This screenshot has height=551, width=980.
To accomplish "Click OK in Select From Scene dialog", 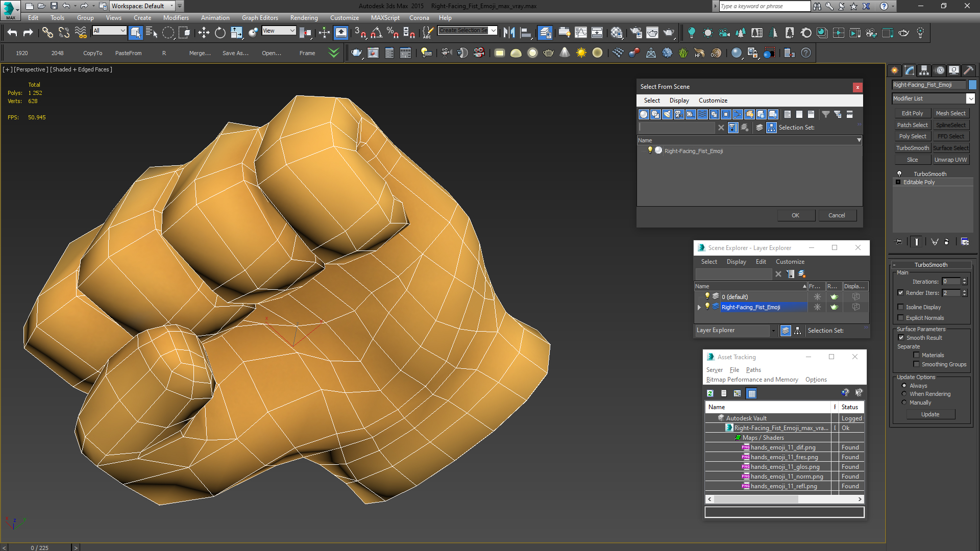I will click(x=796, y=215).
